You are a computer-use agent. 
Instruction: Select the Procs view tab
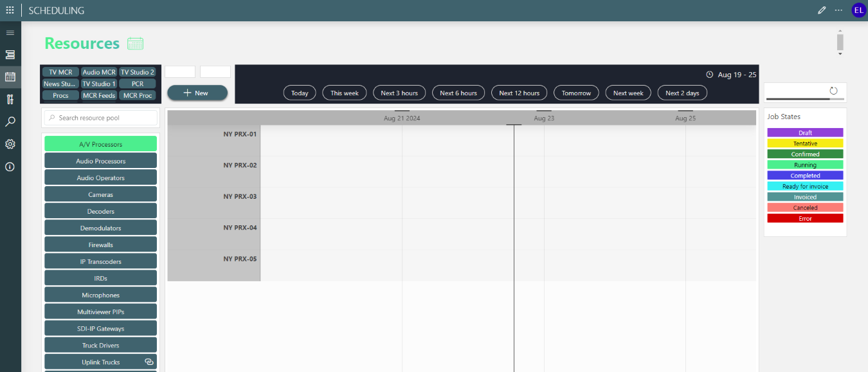(x=61, y=95)
